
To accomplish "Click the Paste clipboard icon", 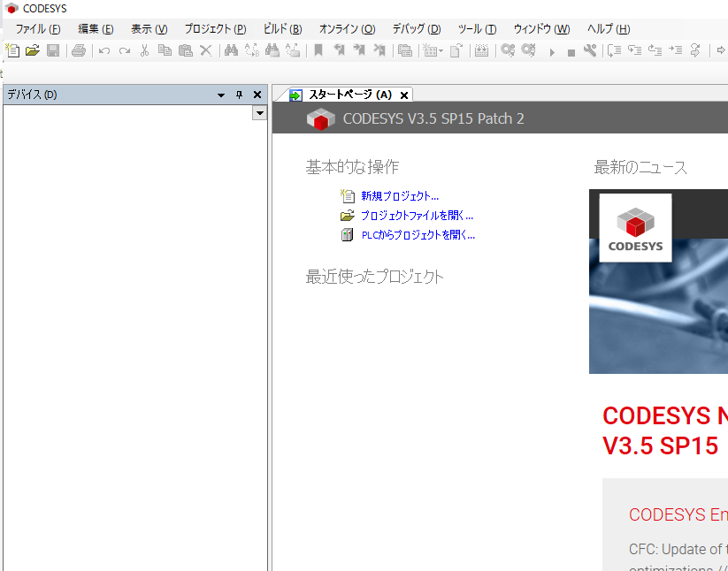I will pyautogui.click(x=186, y=50).
